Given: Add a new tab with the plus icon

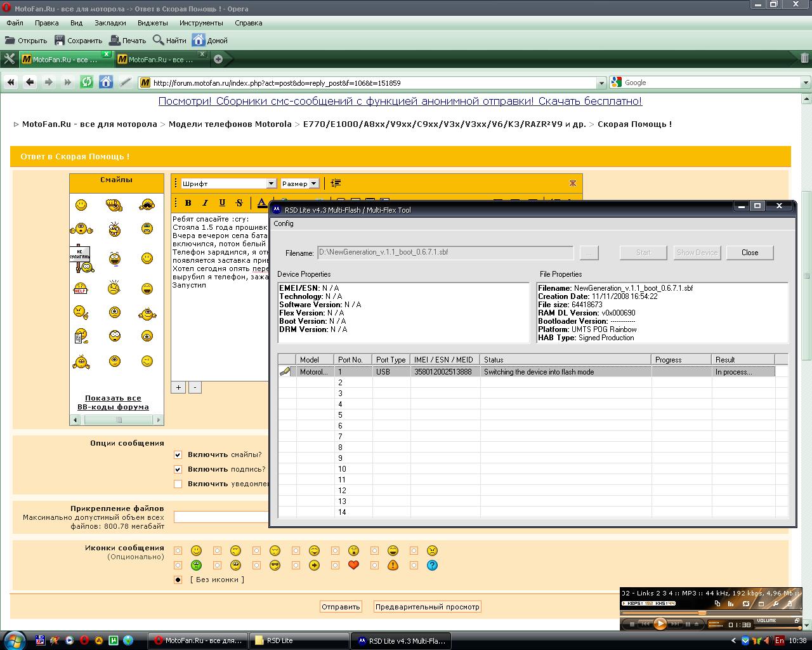Looking at the screenshot, I should point(218,59).
